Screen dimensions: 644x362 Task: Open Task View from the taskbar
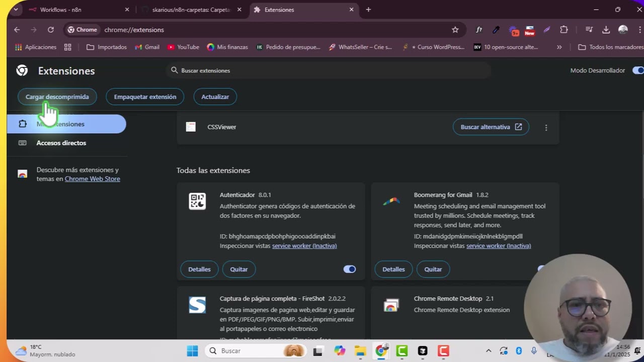point(317,351)
